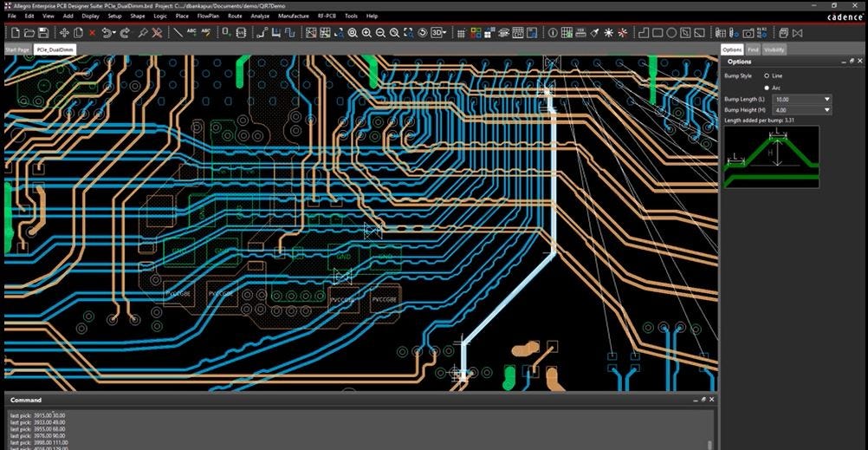This screenshot has height=450, width=868.
Task: Select the Shape Add Circle tool
Action: (671, 33)
